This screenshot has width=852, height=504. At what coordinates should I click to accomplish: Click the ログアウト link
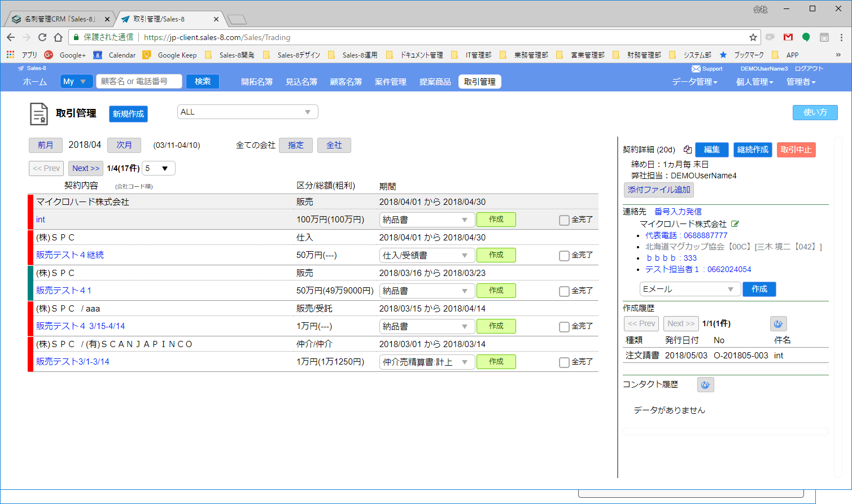(x=809, y=69)
